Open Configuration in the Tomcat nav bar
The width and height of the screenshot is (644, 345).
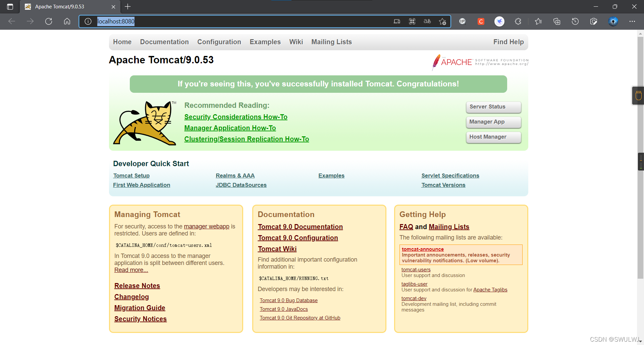[219, 42]
